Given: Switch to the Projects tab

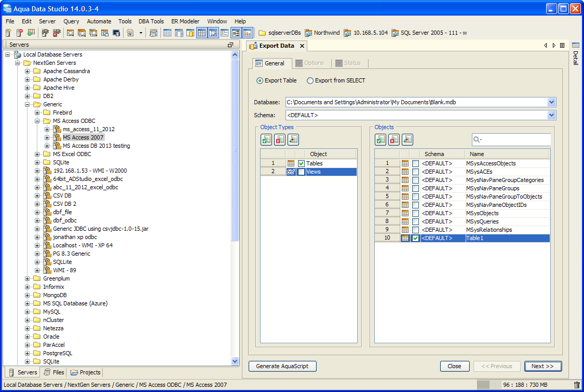Looking at the screenshot, I should point(86,372).
